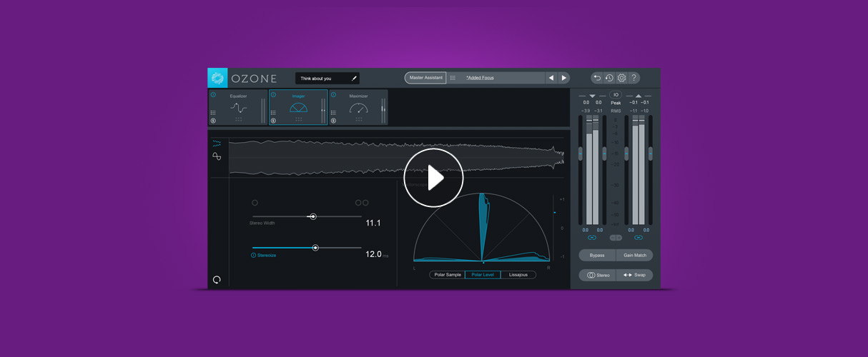Viewport: 868px width, 357px height.
Task: Click the right output gain fader handle
Action: (651, 153)
